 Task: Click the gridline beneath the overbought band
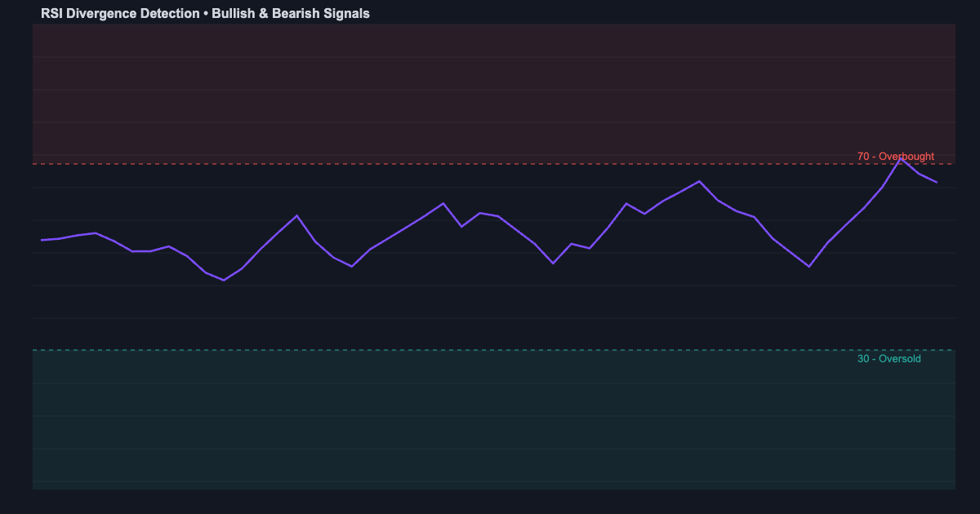click(x=490, y=188)
